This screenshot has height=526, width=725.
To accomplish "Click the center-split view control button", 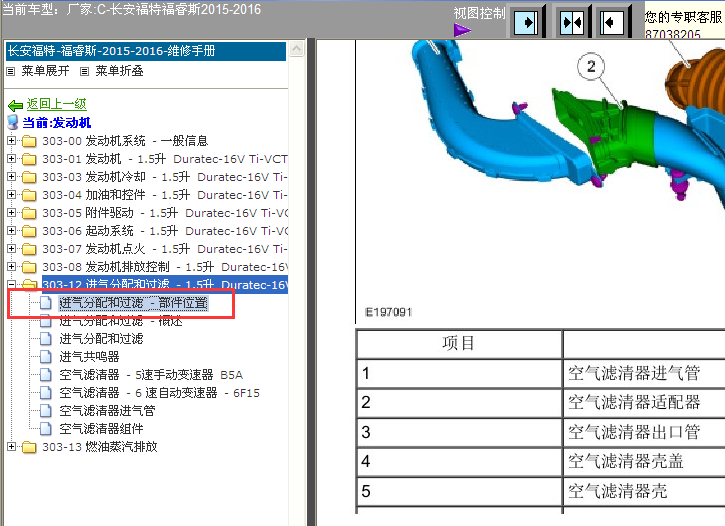I will [x=571, y=22].
